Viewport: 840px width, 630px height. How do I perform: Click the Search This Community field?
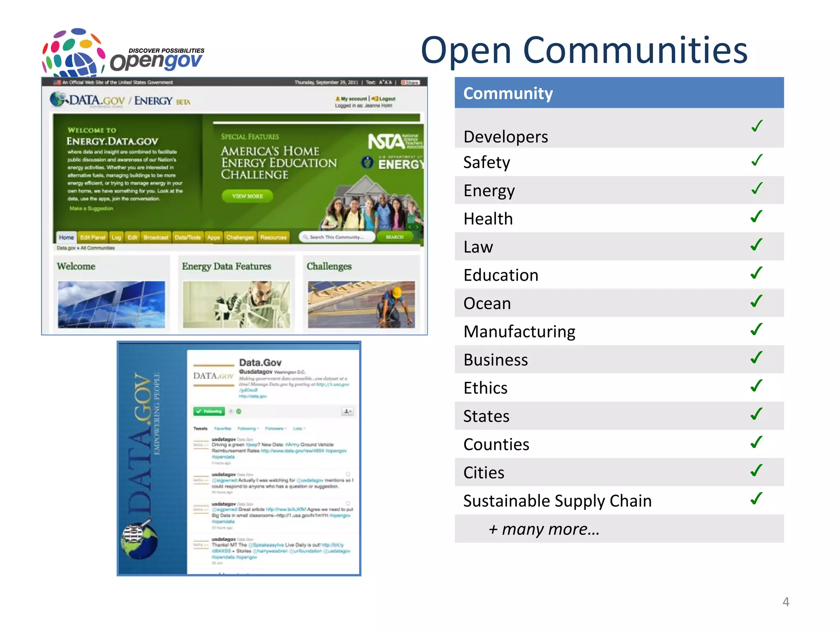(x=337, y=237)
